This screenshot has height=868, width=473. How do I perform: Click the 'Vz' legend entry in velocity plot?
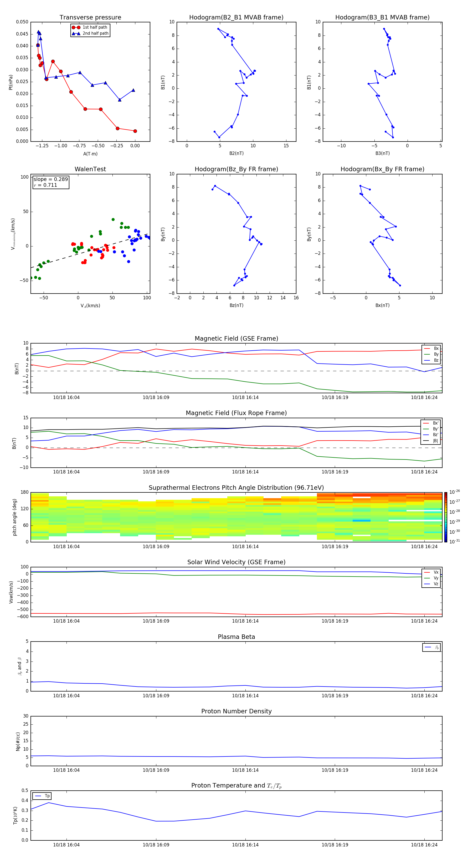[431, 584]
